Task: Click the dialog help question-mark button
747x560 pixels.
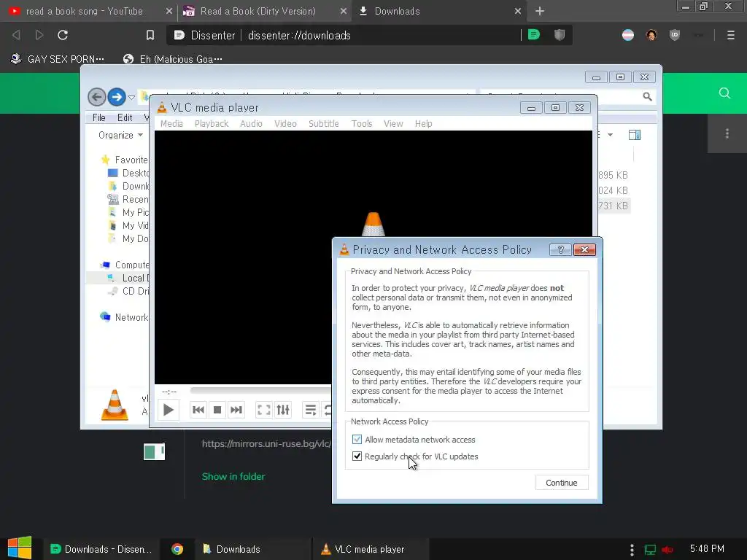Action: (560, 249)
